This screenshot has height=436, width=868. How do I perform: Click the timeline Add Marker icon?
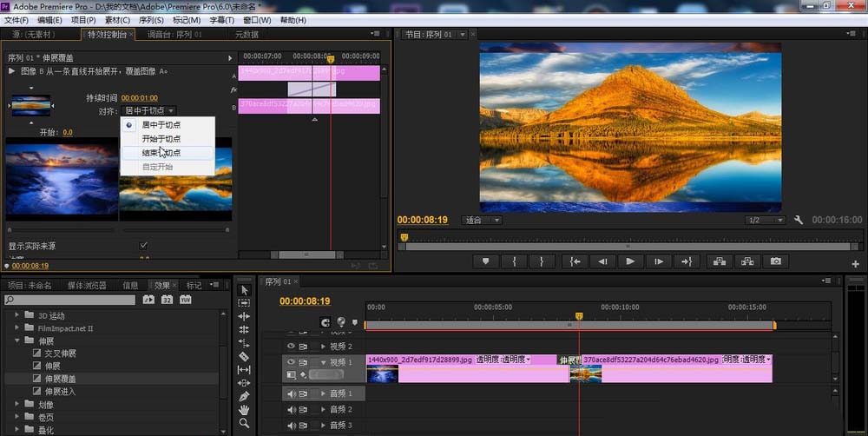click(x=355, y=322)
